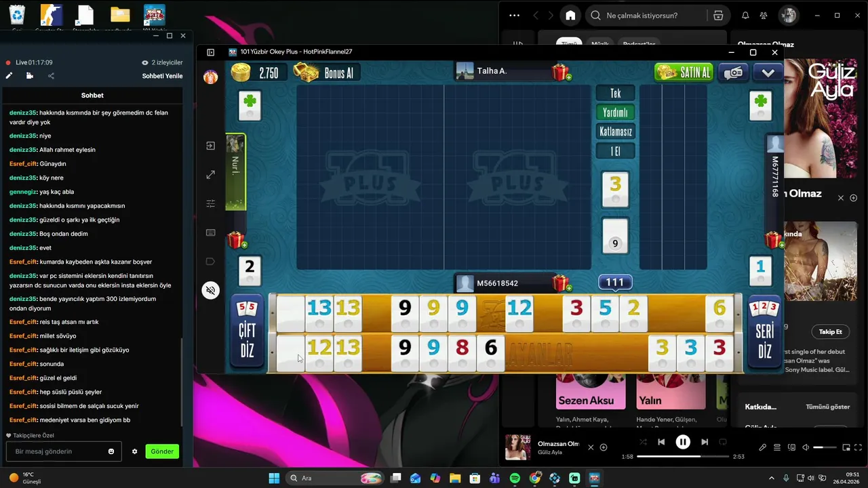868x488 pixels.
Task: Click the emulator fullscreen expand icon
Action: click(x=211, y=175)
